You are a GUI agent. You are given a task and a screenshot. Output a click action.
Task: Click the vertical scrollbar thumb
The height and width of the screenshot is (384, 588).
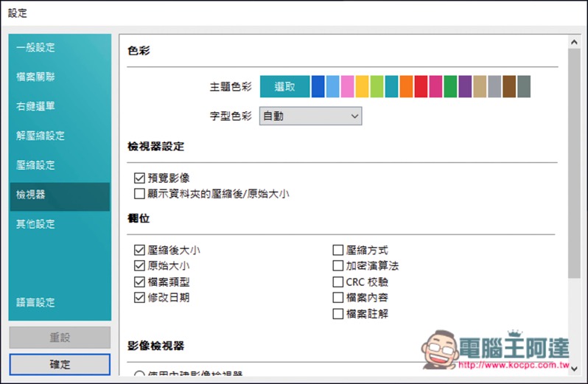click(574, 163)
